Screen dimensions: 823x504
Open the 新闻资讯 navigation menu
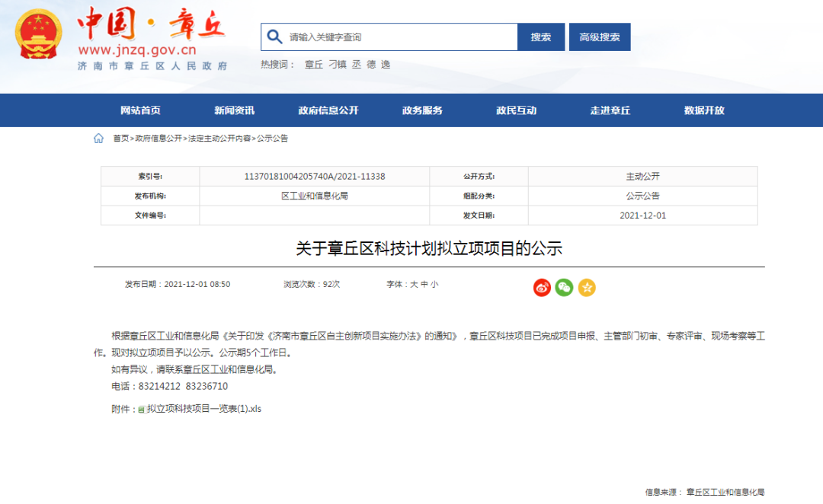pos(234,110)
